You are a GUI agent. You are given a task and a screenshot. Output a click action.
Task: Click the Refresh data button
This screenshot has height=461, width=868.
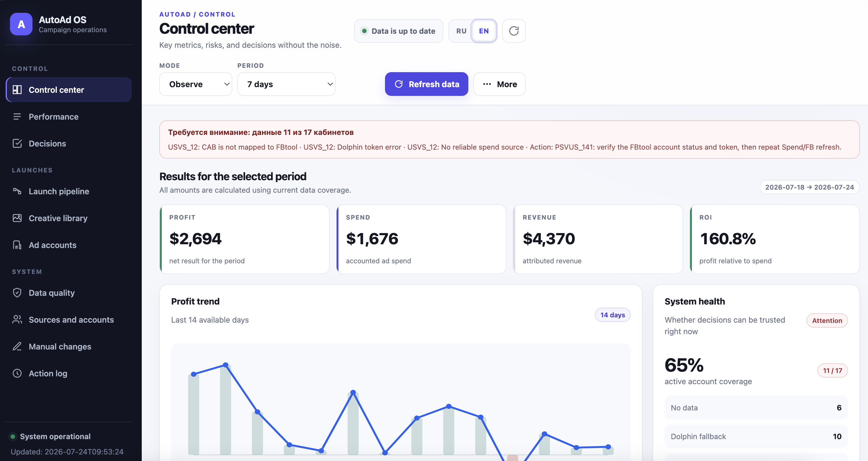[426, 84]
